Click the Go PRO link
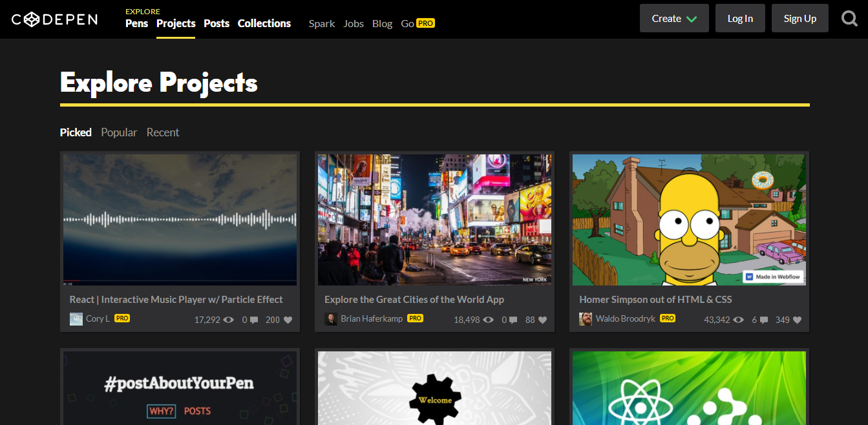Screen dimensions: 868x425 coord(418,23)
